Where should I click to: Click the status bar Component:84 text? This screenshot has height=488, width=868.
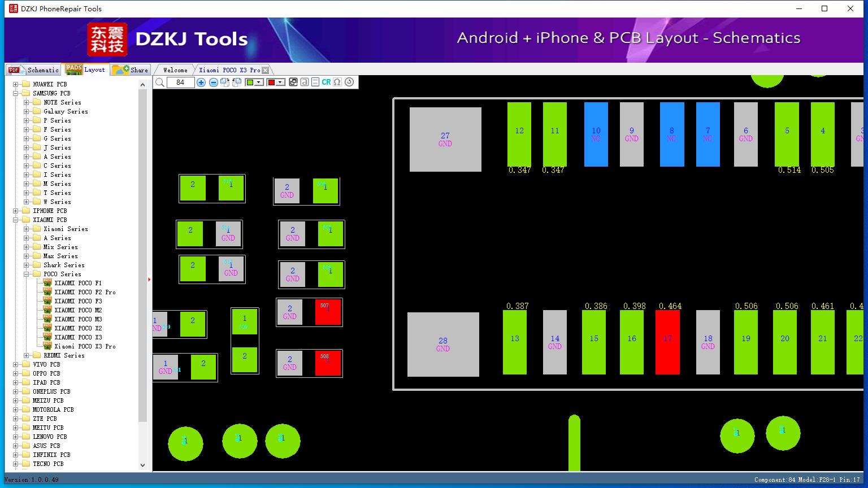(775, 480)
